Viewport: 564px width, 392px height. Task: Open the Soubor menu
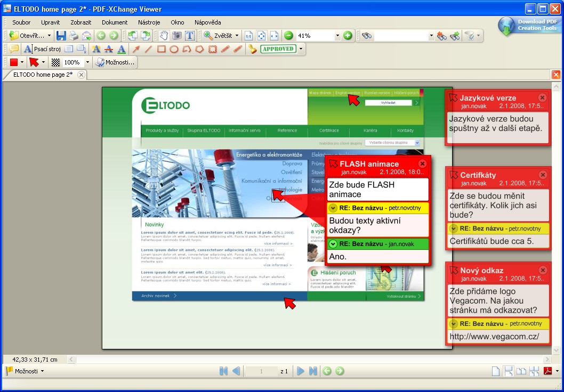[x=21, y=22]
